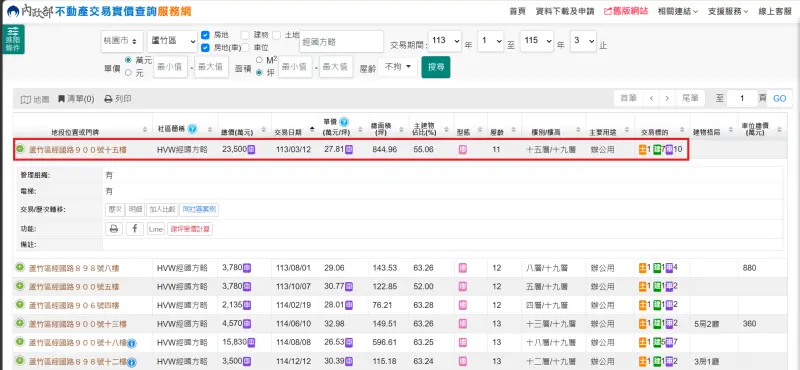Screen dimensions: 800x370
Task: Sort by the 交易日期 column header
Action: [288, 132]
